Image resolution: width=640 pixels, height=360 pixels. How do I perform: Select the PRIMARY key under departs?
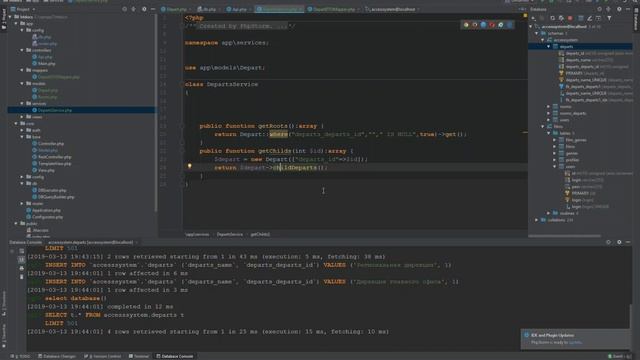[574, 73]
